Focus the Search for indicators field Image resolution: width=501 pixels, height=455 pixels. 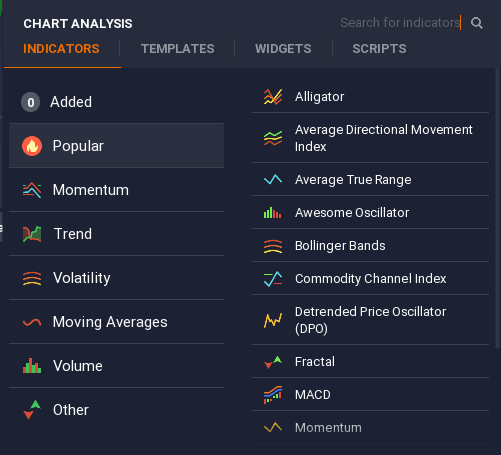pyautogui.click(x=400, y=23)
